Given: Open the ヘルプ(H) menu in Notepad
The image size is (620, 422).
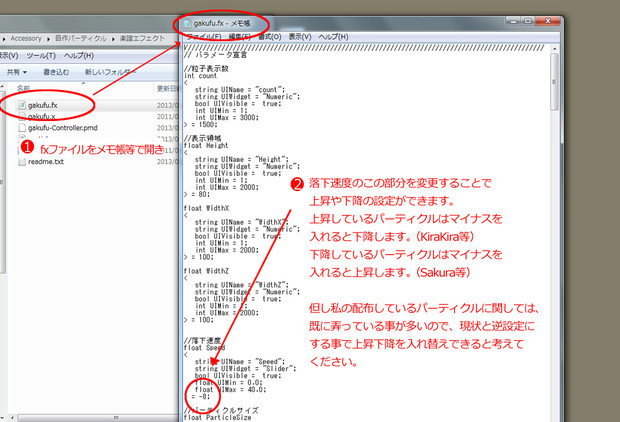Looking at the screenshot, I should (333, 37).
